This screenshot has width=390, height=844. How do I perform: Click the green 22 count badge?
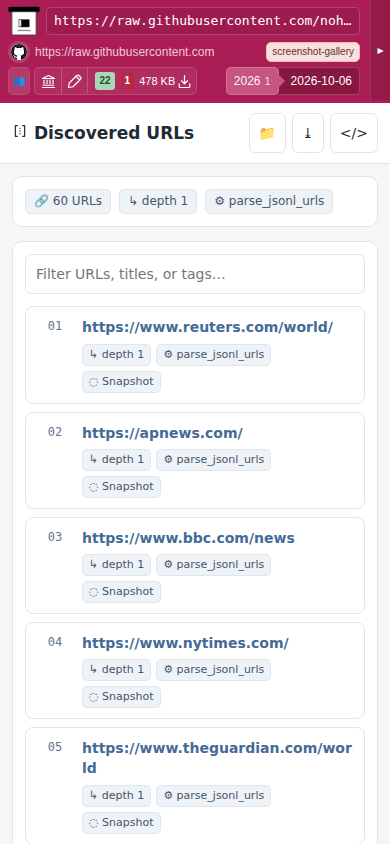(x=105, y=81)
